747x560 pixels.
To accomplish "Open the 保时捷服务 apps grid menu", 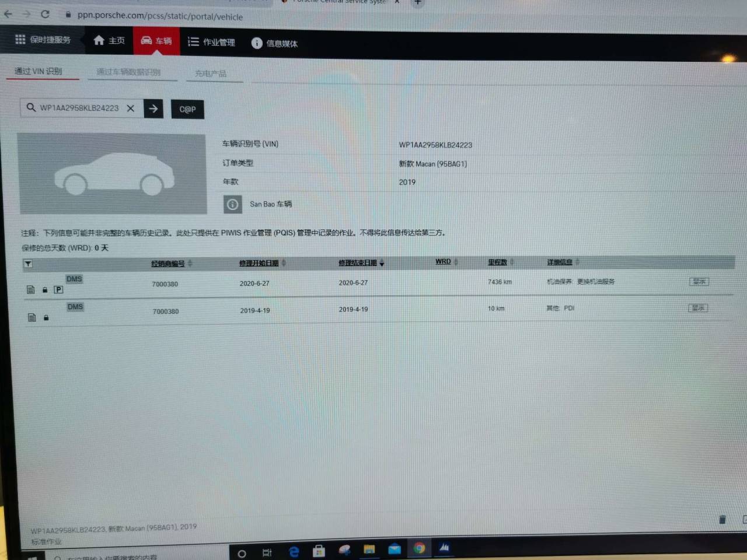I will (x=43, y=40).
